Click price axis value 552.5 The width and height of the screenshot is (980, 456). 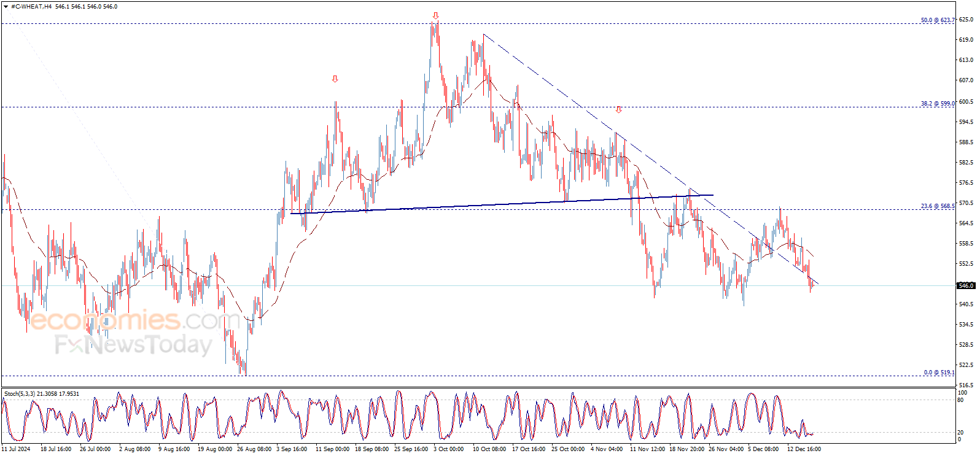pyautogui.click(x=966, y=264)
